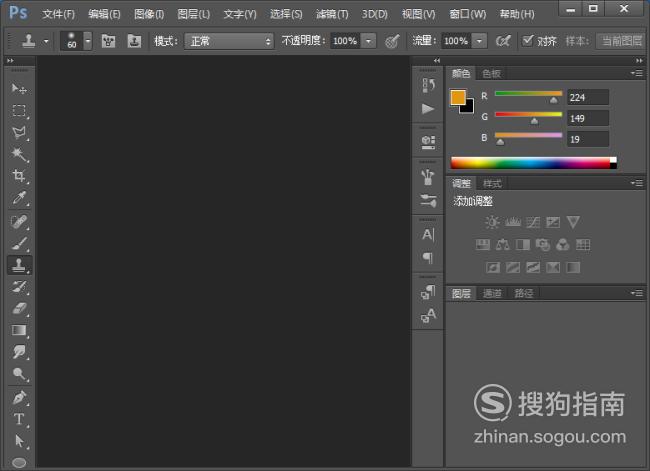This screenshot has height=471, width=650.
Task: Select the History Brush tool
Action: tap(19, 286)
